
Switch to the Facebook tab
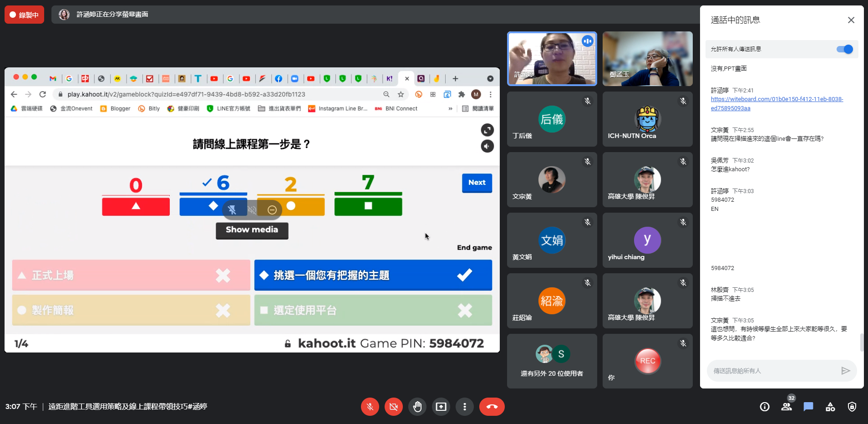(279, 78)
